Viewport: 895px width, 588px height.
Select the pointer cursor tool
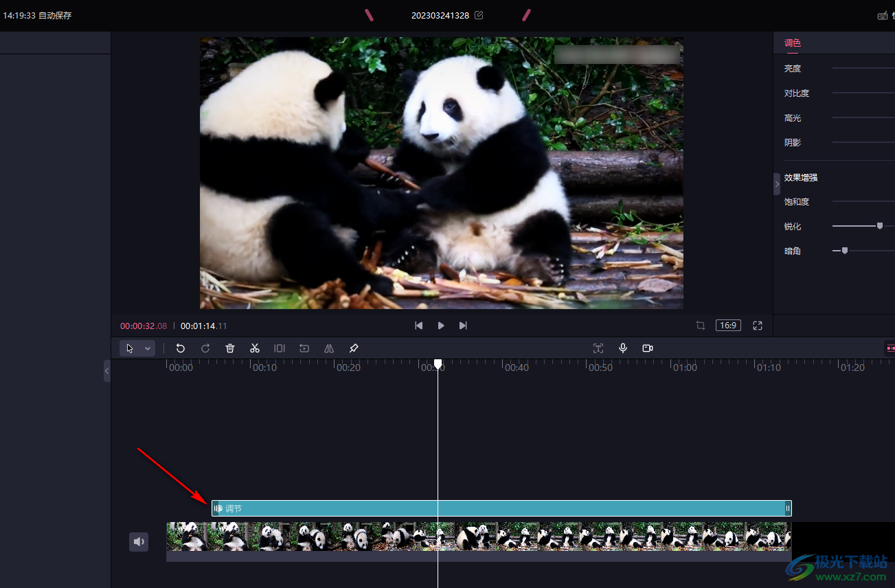pos(130,348)
